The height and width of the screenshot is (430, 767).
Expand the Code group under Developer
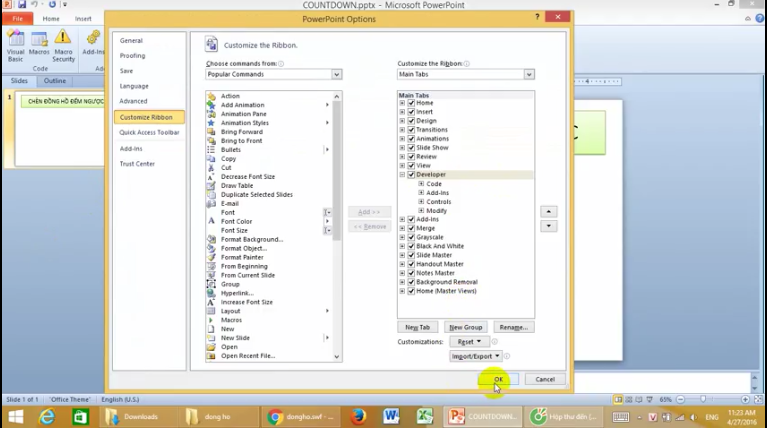click(421, 184)
